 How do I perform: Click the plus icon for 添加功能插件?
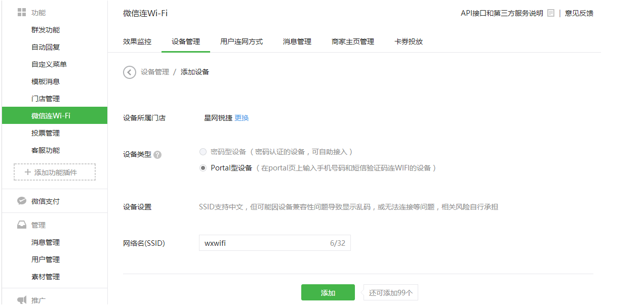click(27, 172)
